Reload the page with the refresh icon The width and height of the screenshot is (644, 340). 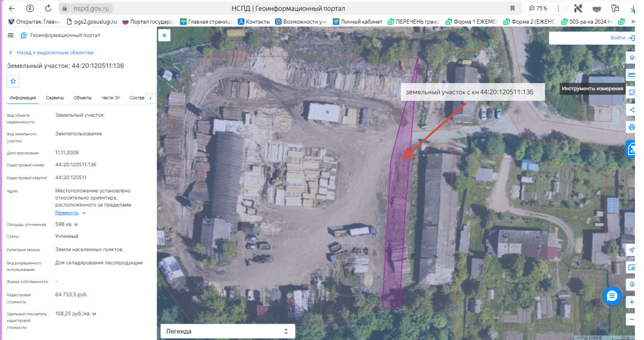pos(48,8)
